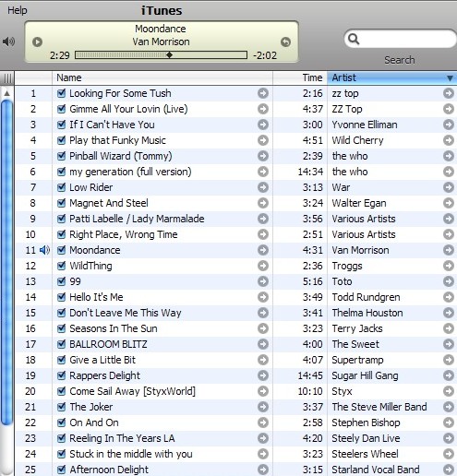Click the arrow icon next to Moondance name

click(x=263, y=250)
